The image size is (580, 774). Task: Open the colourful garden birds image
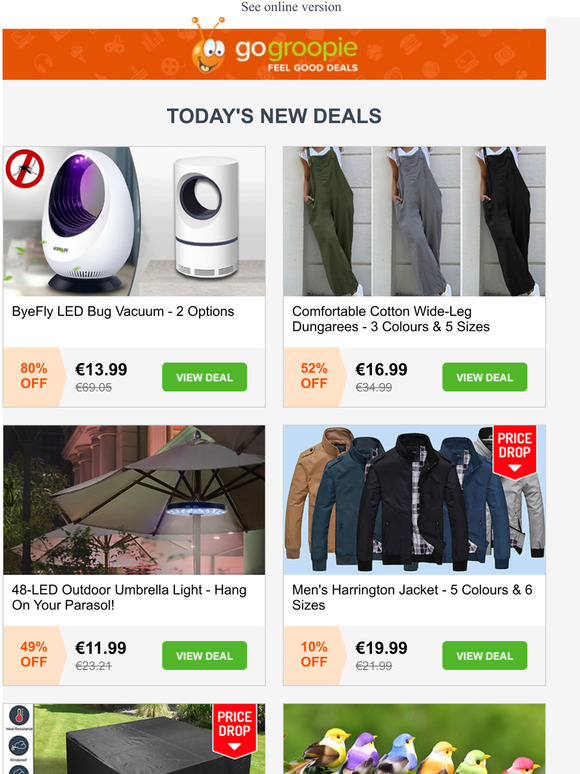pyautogui.click(x=414, y=739)
